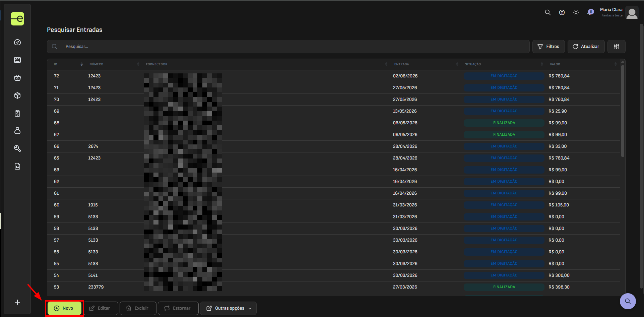
Task: Open the reports document icon in sidebar
Action: coord(17,166)
